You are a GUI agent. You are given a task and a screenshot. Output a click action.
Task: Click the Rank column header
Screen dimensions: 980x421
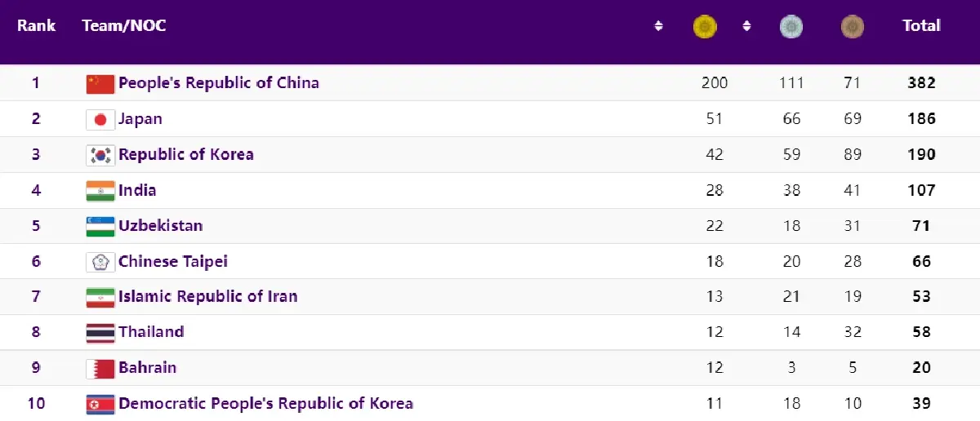[36, 26]
